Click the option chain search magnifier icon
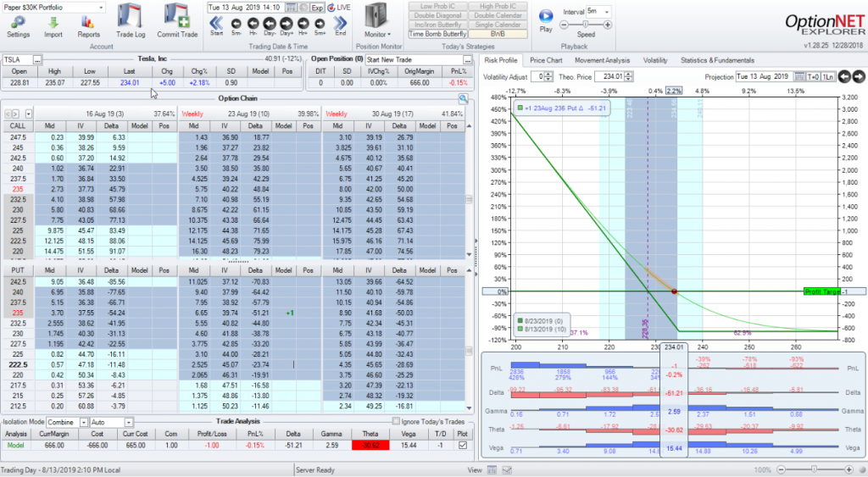Screen dimensions: 868x477 point(464,99)
